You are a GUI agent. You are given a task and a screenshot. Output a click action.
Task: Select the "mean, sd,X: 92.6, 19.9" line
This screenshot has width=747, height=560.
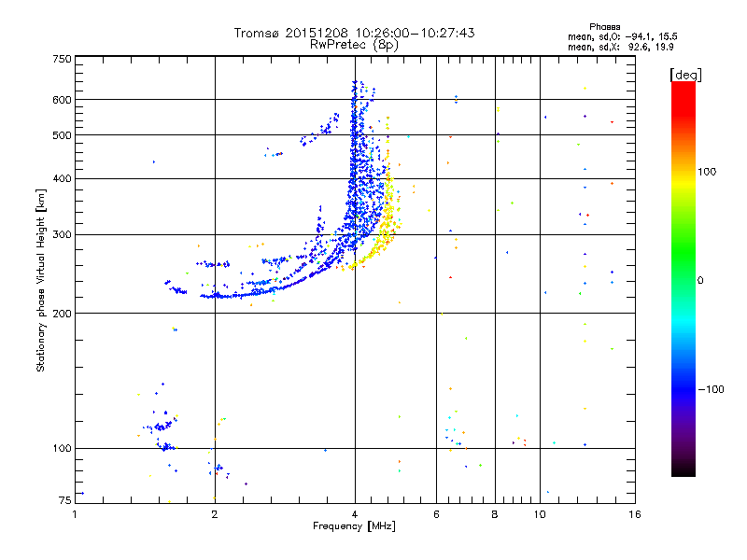click(620, 47)
